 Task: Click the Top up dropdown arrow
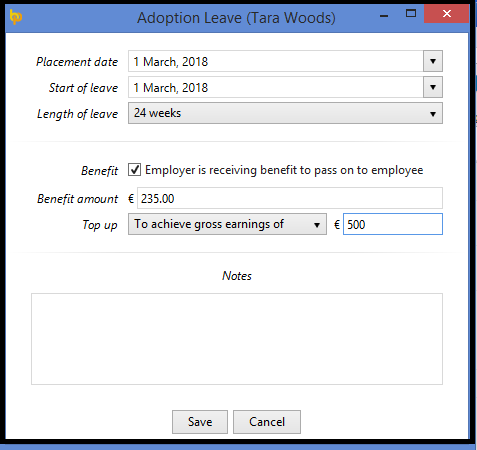[317, 225]
